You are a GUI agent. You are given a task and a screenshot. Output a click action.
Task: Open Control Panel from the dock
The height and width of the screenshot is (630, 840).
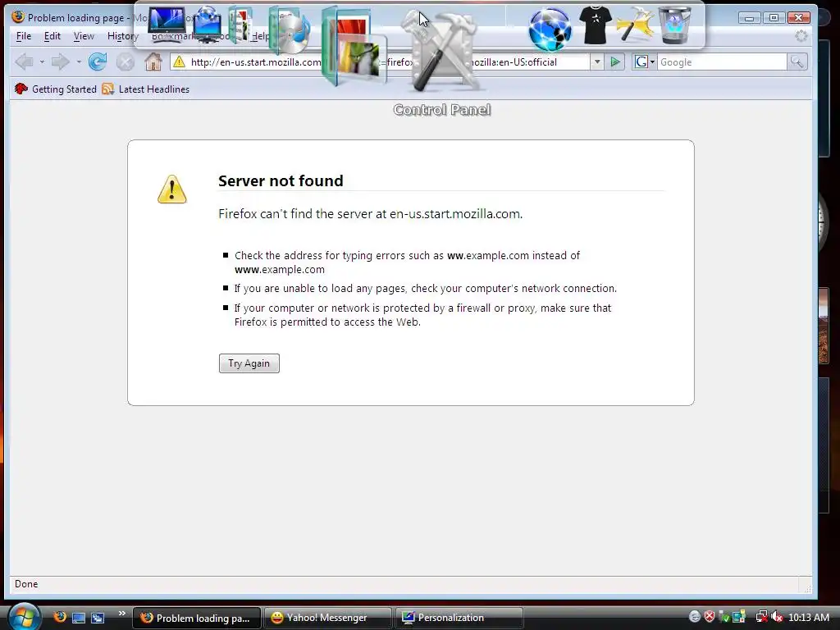442,51
